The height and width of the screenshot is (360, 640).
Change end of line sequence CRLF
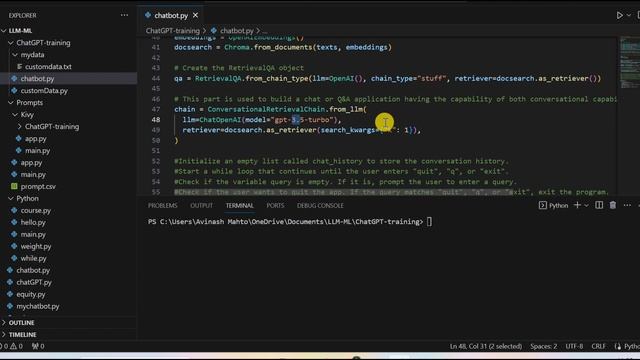point(598,347)
